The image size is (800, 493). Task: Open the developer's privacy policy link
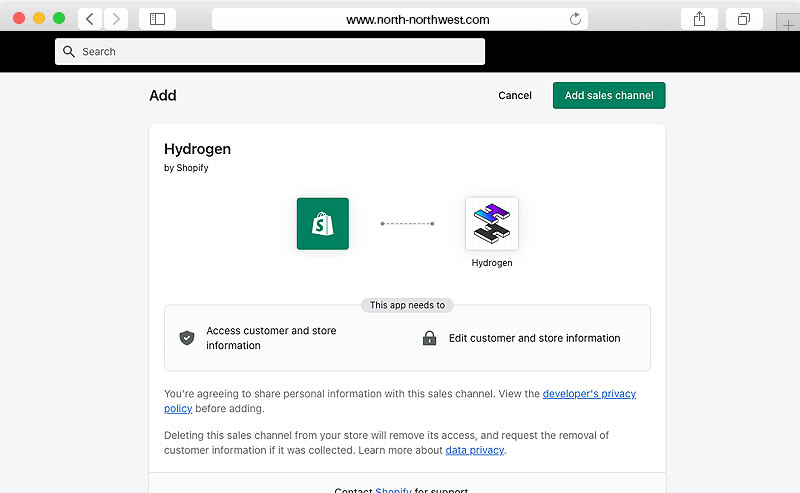click(589, 394)
